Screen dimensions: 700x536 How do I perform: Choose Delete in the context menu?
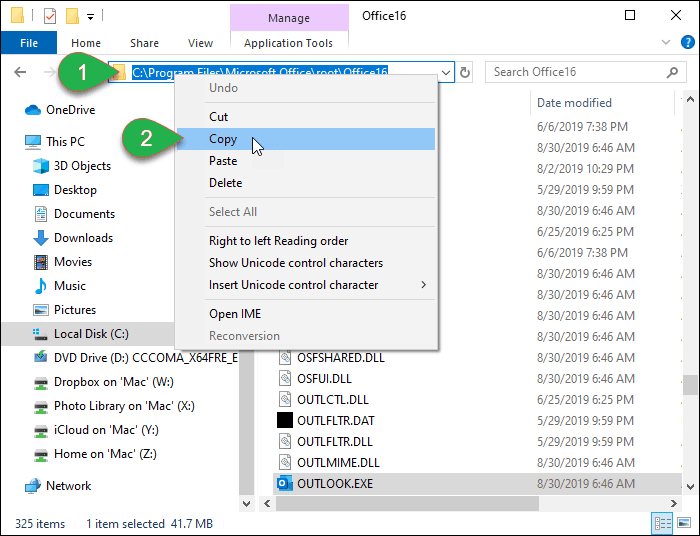pyautogui.click(x=306, y=183)
